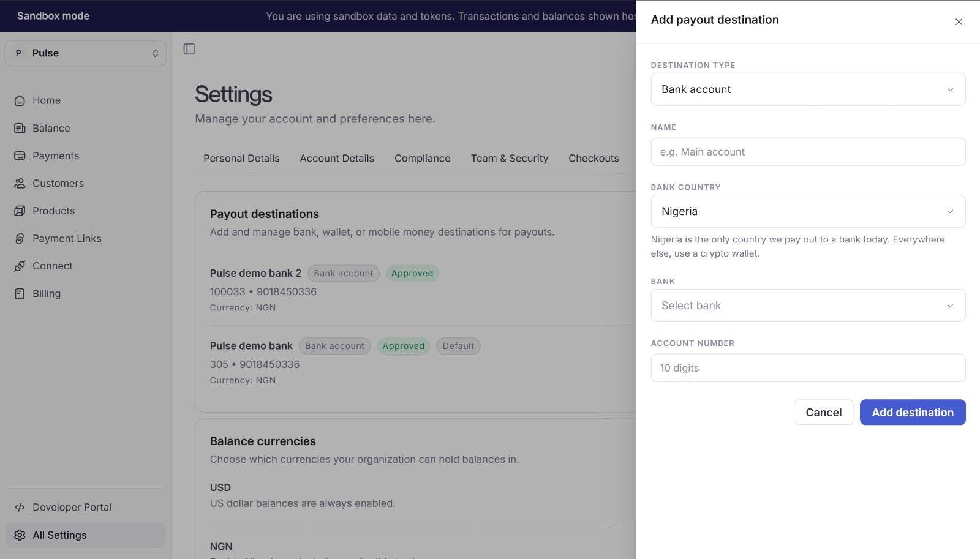Click the Payments card icon
The height and width of the screenshot is (559, 980).
coord(20,156)
